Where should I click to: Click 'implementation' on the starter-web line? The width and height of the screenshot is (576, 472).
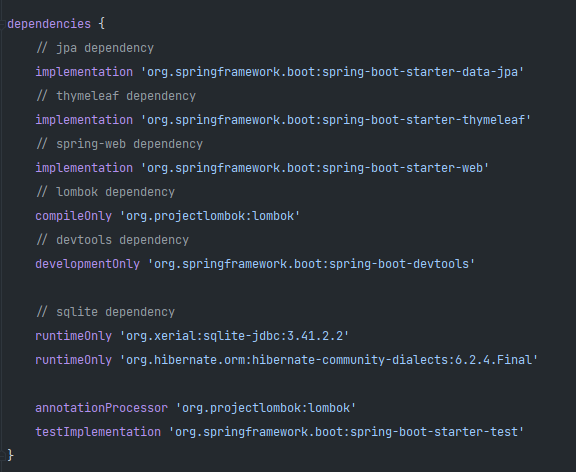click(x=84, y=168)
